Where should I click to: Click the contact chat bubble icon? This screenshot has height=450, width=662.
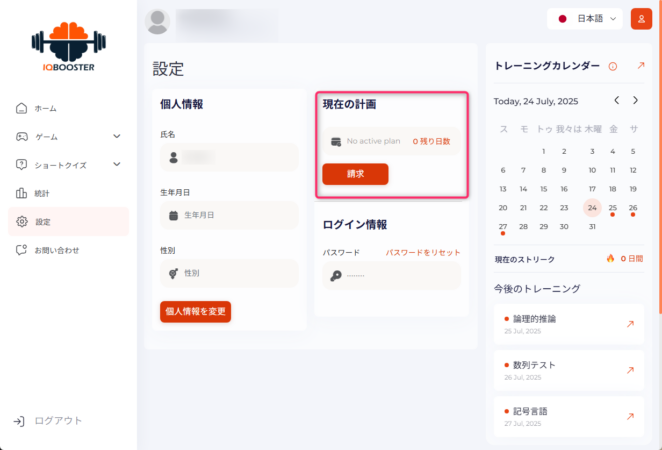[21, 250]
